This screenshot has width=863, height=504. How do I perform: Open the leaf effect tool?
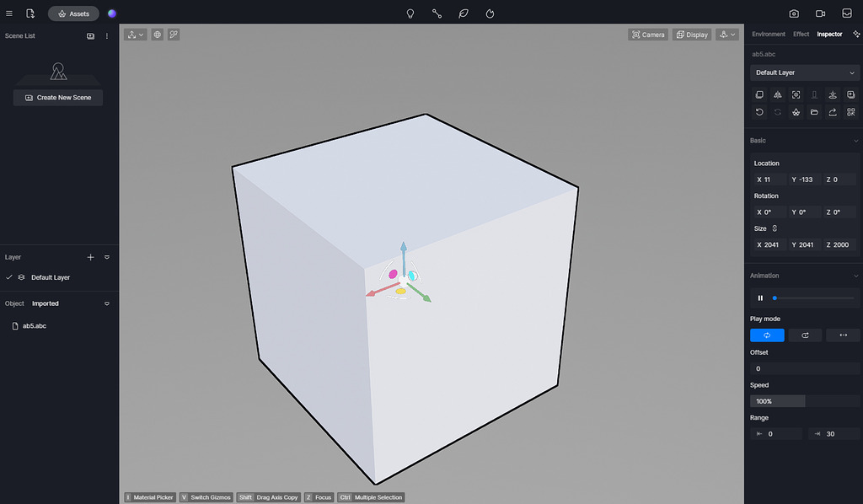click(x=463, y=13)
